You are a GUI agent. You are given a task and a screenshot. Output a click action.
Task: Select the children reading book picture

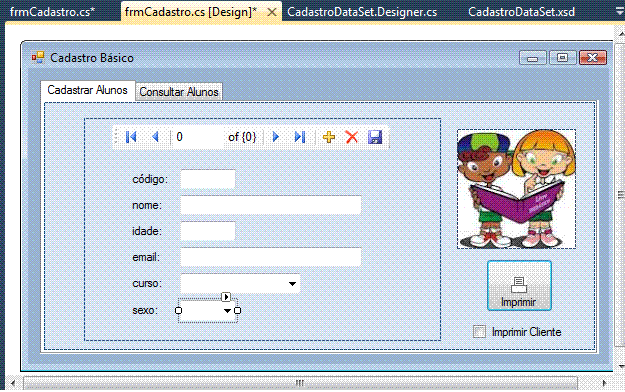[x=516, y=189]
